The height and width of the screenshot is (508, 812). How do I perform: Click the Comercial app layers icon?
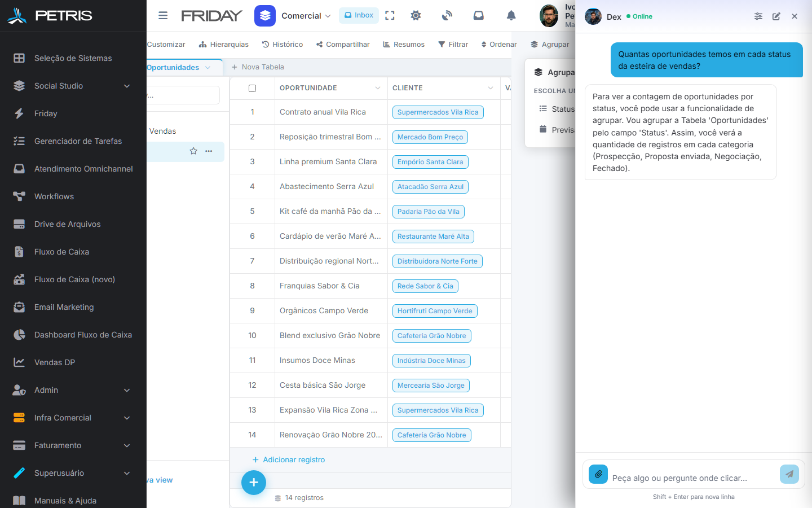pos(265,16)
